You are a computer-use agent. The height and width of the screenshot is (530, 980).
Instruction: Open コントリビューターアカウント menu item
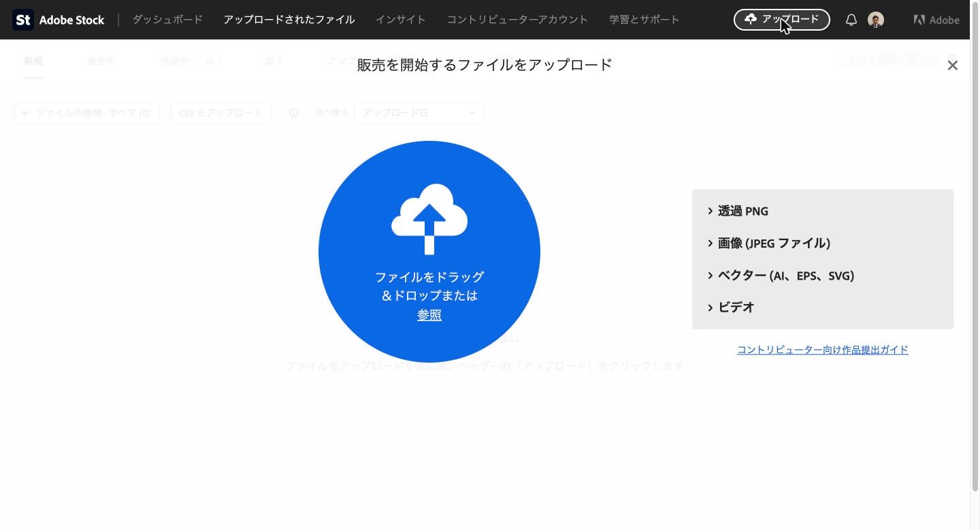517,20
